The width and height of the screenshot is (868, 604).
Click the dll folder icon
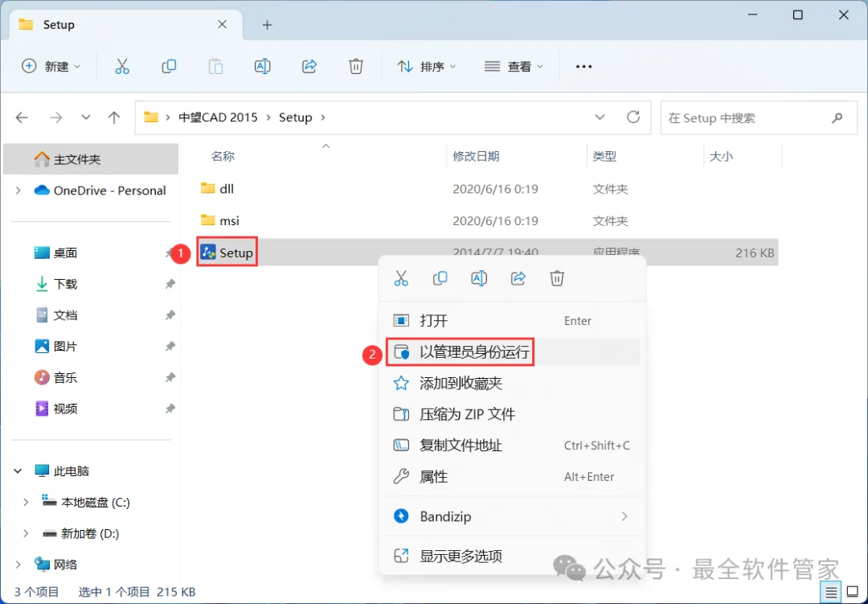(x=207, y=188)
